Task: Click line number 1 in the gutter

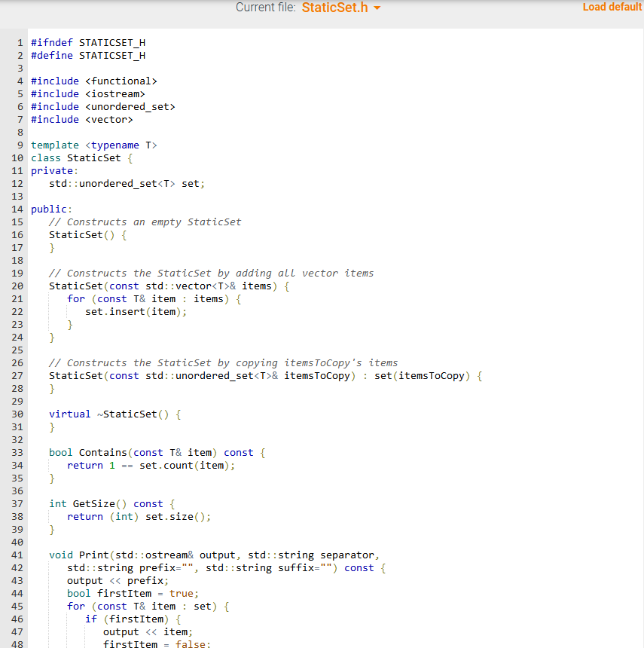Action: click(20, 42)
